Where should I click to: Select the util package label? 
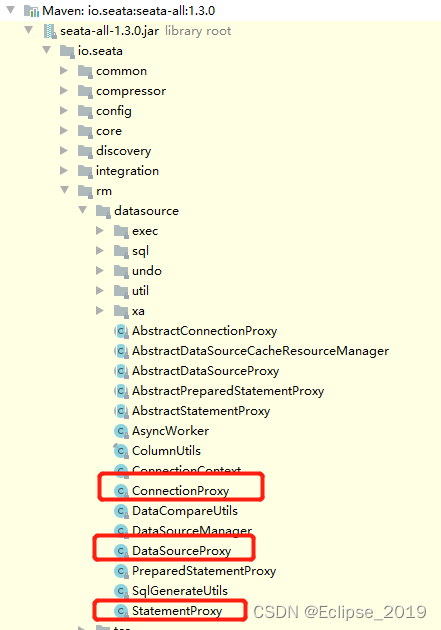pos(141,290)
